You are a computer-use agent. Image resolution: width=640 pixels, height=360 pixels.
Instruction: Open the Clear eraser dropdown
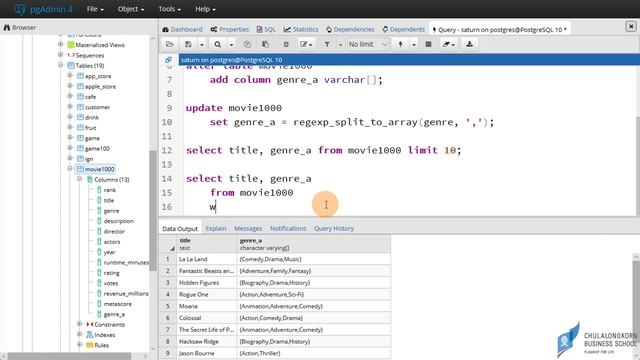[x=449, y=44]
